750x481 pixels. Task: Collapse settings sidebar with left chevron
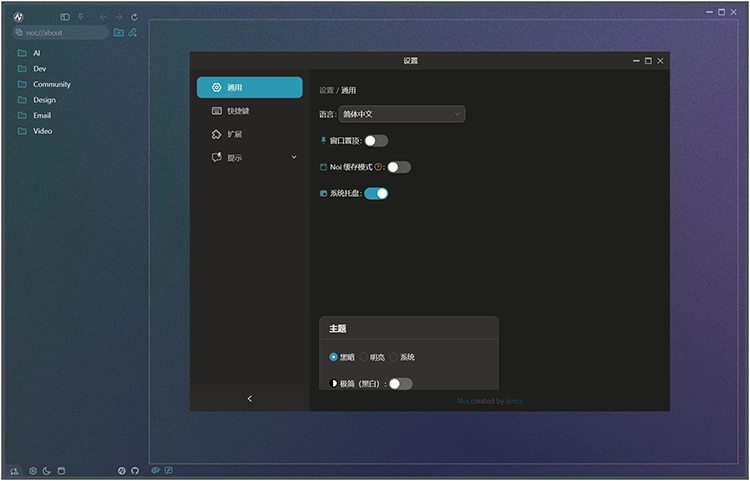pos(249,398)
